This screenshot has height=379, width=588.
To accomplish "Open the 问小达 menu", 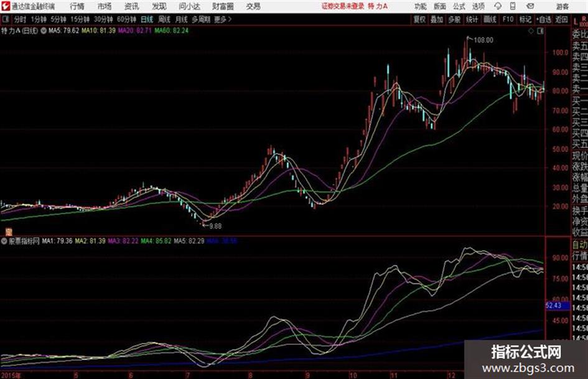I will (189, 6).
